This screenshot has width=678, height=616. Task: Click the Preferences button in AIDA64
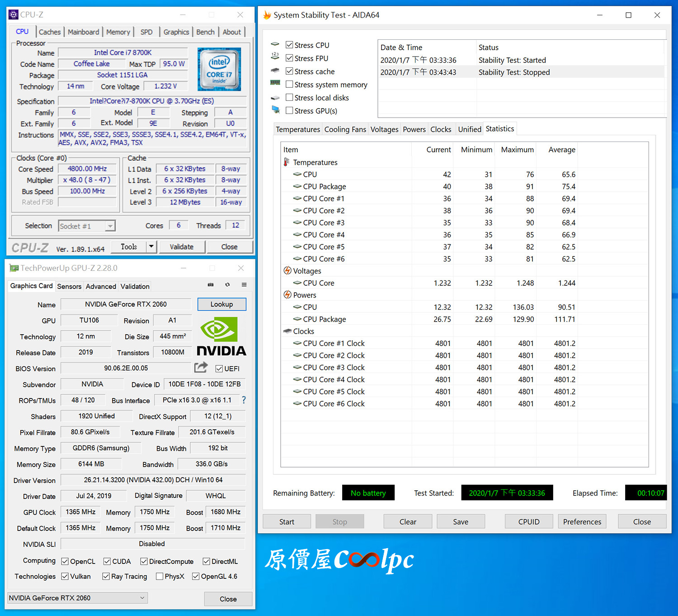pyautogui.click(x=582, y=521)
